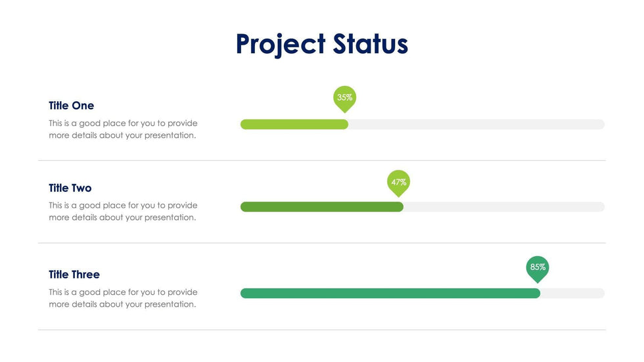Select the "Title One" label
The image size is (644, 362).
coord(71,106)
